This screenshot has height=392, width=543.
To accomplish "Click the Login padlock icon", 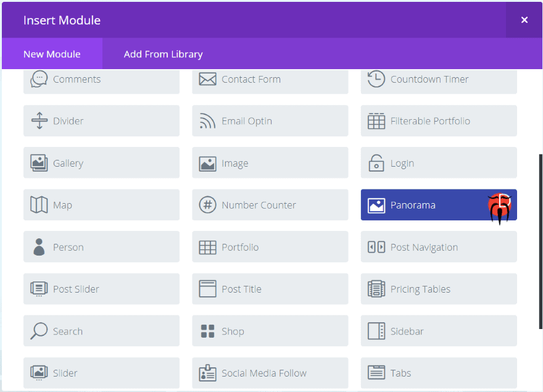I will pos(376,164).
